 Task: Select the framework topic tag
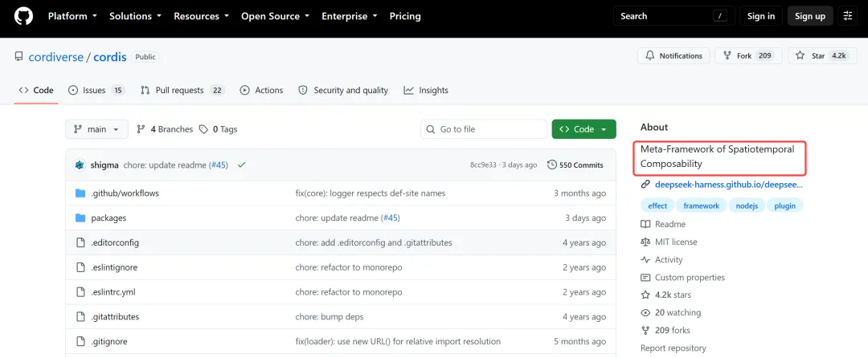pos(701,205)
